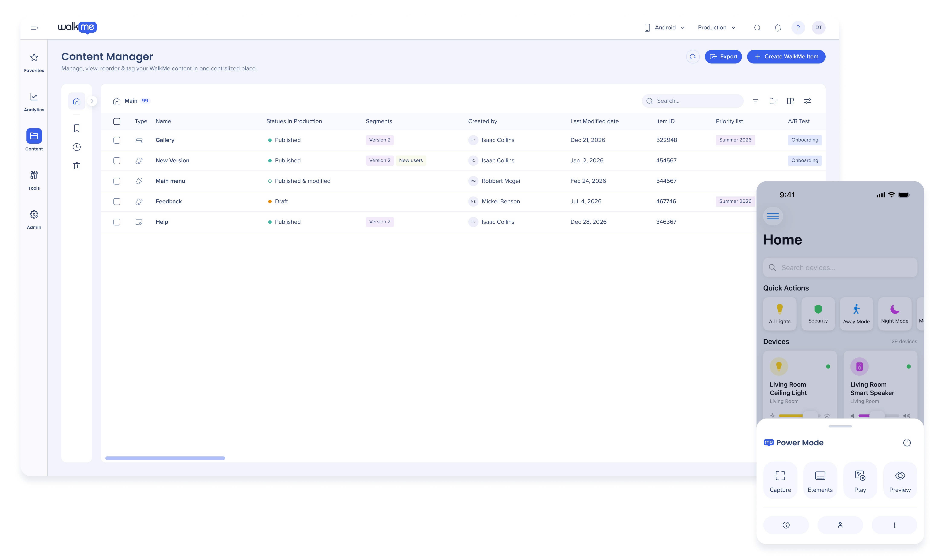Open the bookmark icon in folder panel
Screen dimensions: 945x560
(77, 128)
